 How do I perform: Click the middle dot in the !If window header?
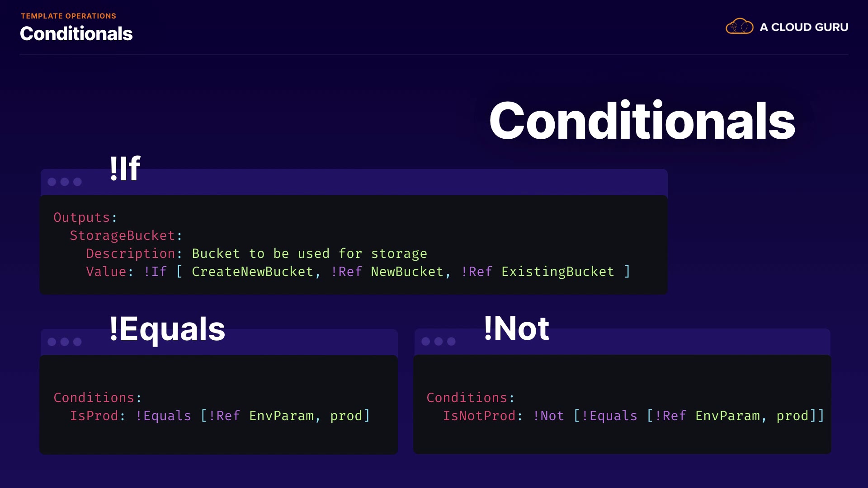65,182
